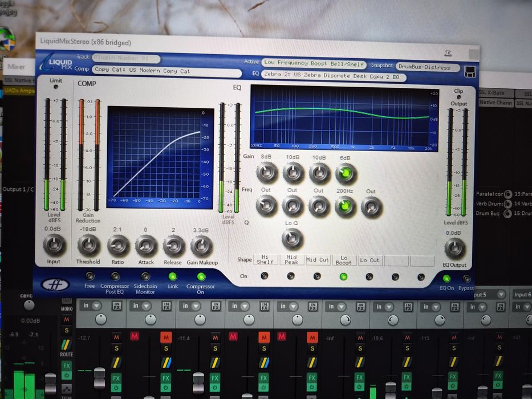
Task: Click the Active Low Frequency Boost field
Action: [314, 63]
